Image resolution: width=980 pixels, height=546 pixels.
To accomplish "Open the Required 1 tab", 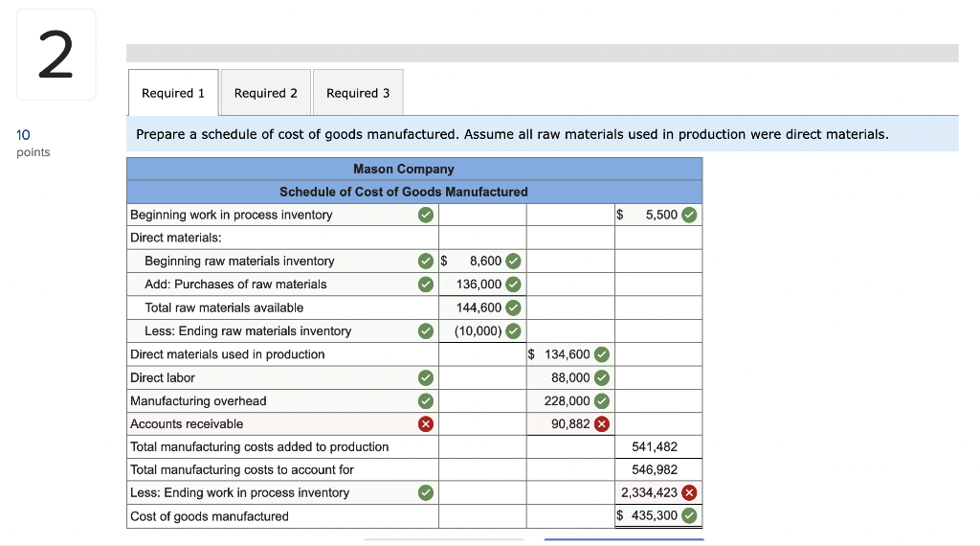I will point(173,93).
